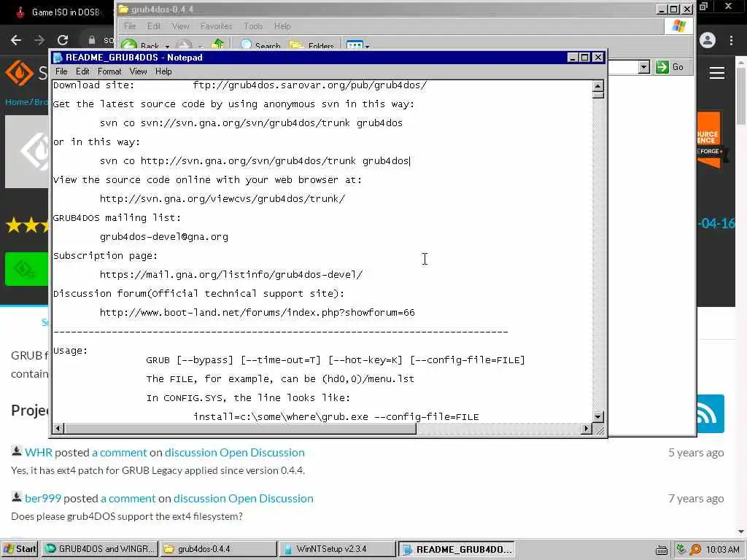Click the blue RSS feed icon
Viewport: 747px width, 560px height.
[x=711, y=414]
